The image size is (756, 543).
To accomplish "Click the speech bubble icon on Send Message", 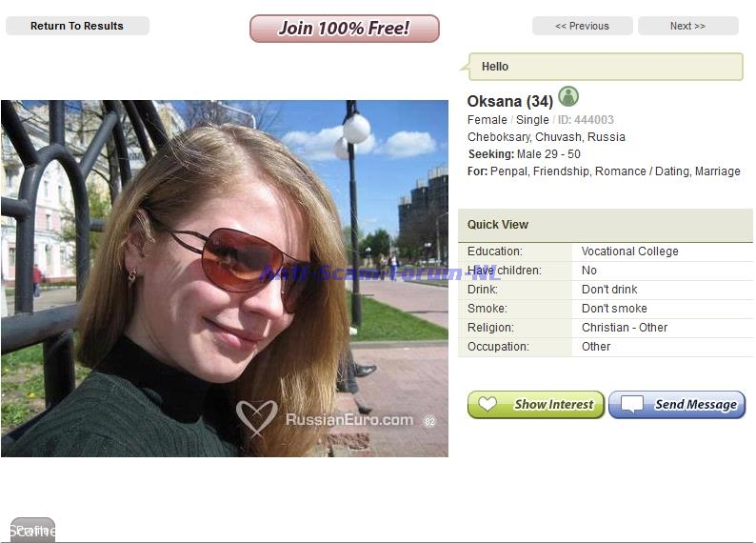I will click(x=631, y=404).
